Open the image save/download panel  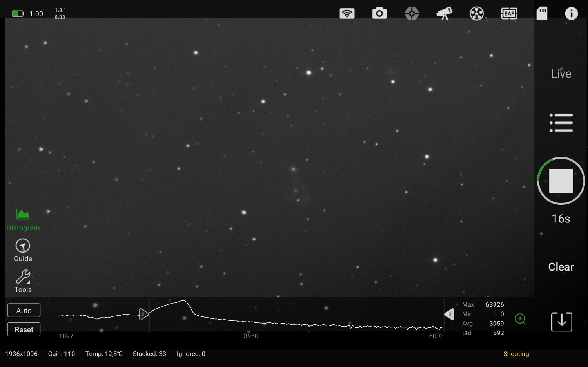561,321
